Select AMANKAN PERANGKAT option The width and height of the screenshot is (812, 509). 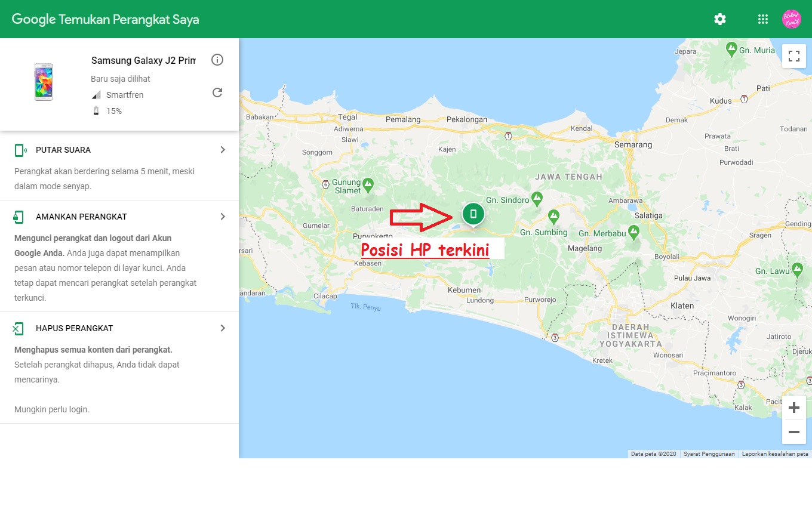click(x=119, y=256)
